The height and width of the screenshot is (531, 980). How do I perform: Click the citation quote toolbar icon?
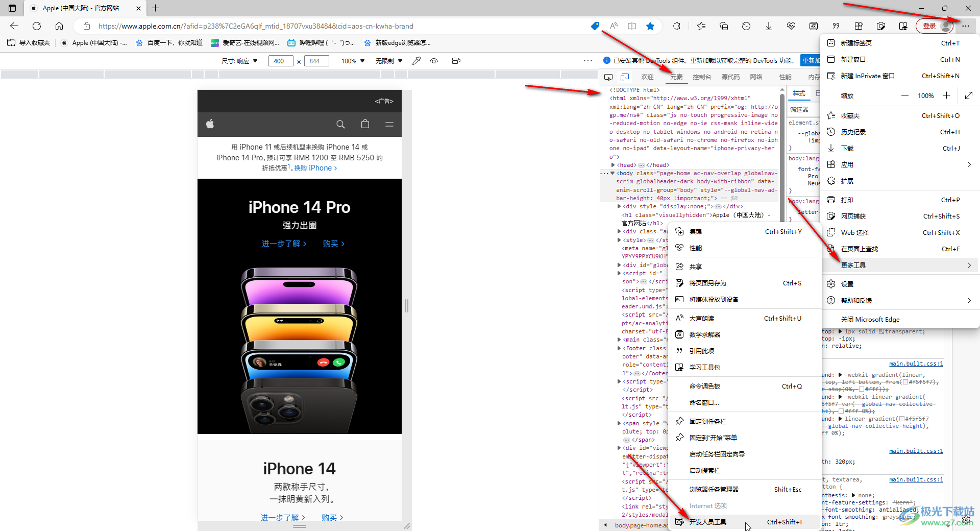tap(836, 26)
